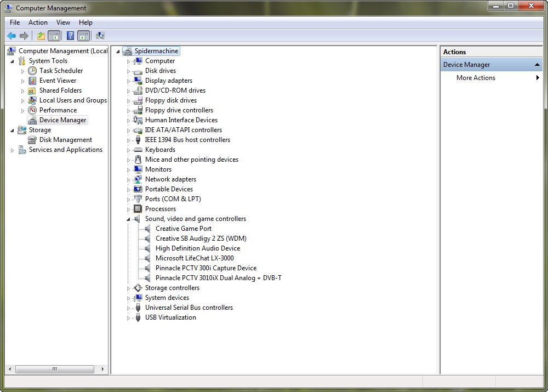548x392 pixels.
Task: Click the Forward arrow toolbar icon
Action: point(24,36)
